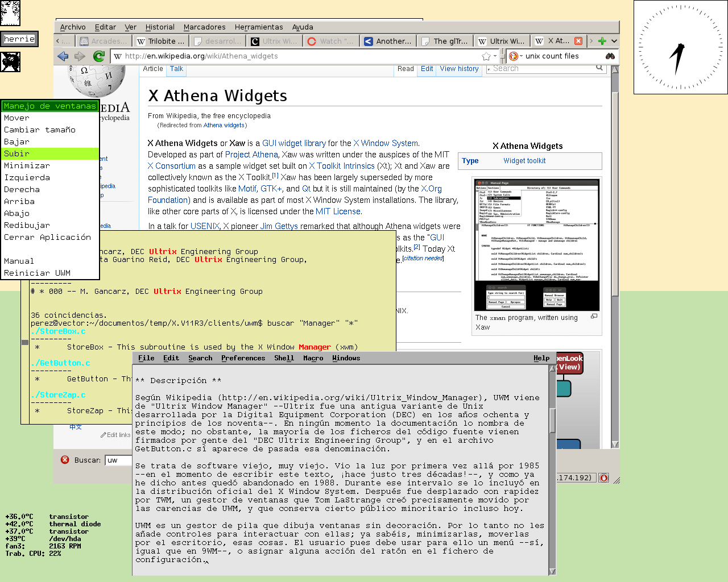The image size is (728, 582).
Task: Click the browser Back arrow button
Action: pyautogui.click(x=63, y=56)
